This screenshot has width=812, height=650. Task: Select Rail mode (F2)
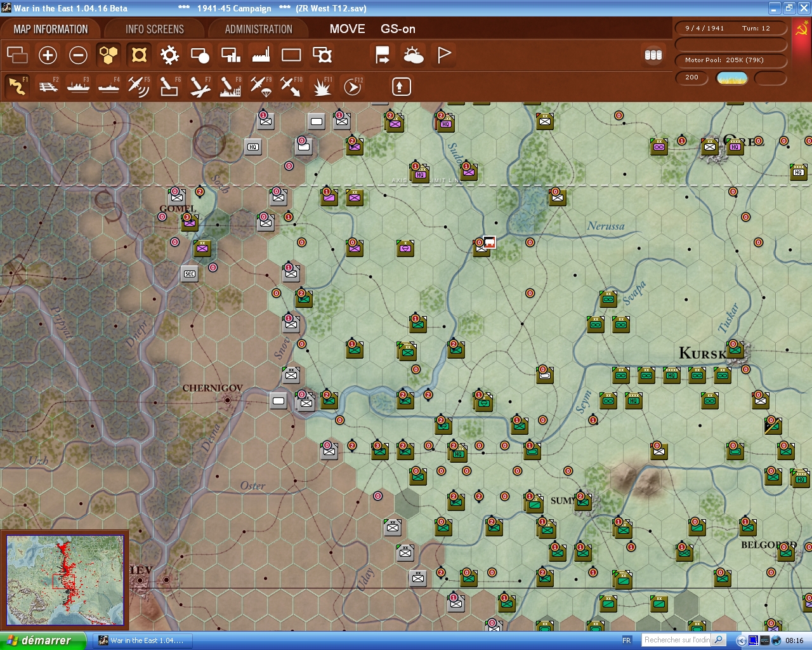coord(48,86)
